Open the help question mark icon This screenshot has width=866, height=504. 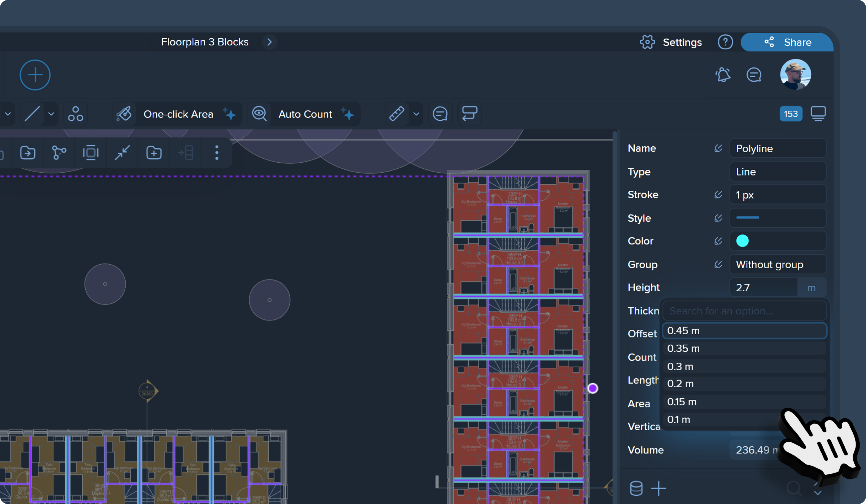point(725,42)
